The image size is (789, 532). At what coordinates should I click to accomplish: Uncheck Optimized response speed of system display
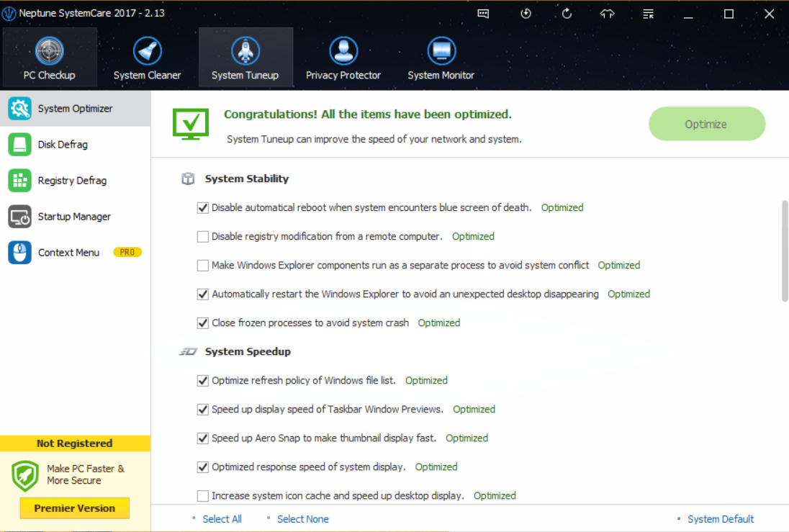(x=203, y=467)
